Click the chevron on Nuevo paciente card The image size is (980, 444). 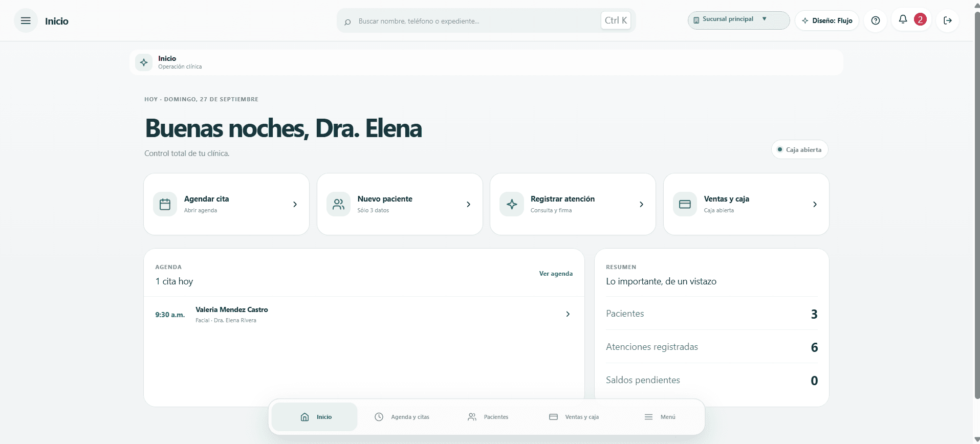pyautogui.click(x=468, y=204)
